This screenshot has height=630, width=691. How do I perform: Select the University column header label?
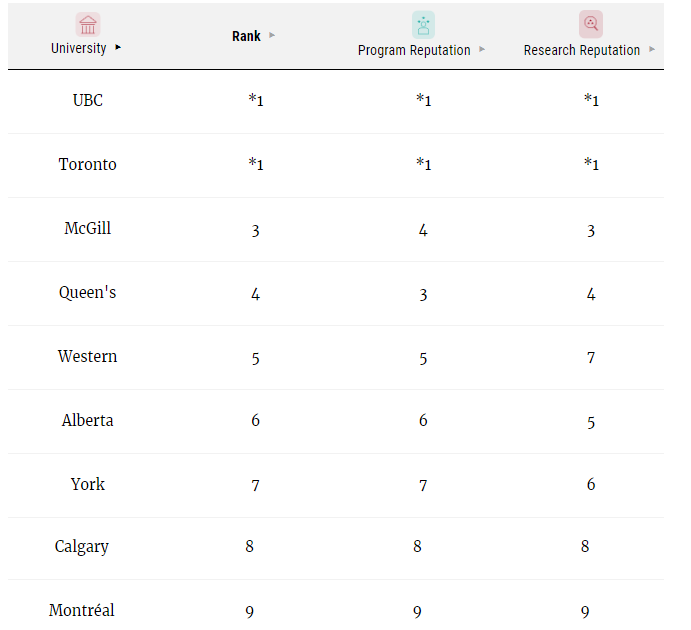[x=78, y=48]
